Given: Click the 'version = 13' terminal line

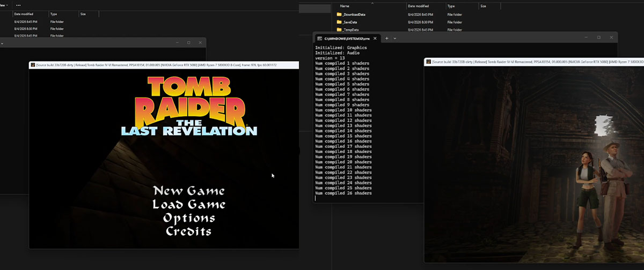Looking at the screenshot, I should tap(330, 58).
